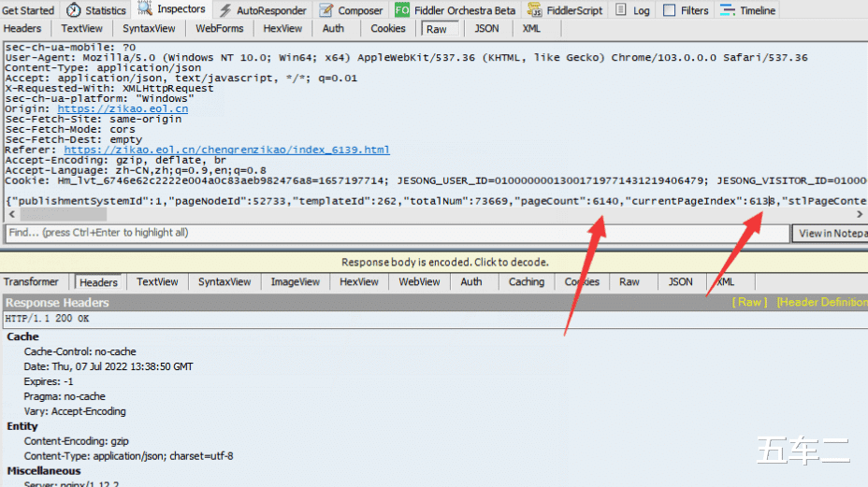This screenshot has width=868, height=487.
Task: Select the request XML tab
Action: 531,28
